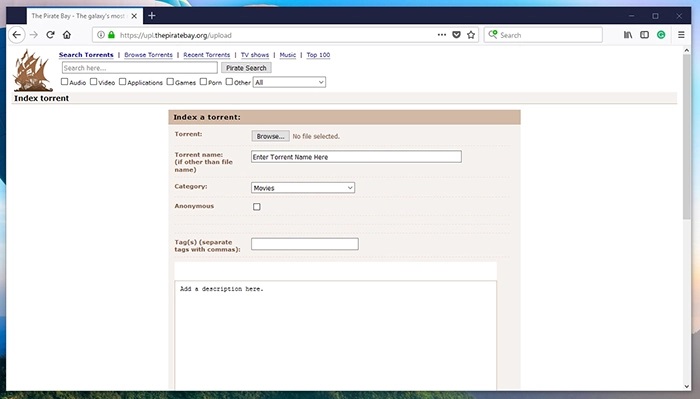Viewport: 700px width, 399px height.
Task: Open a new tab with the plus icon
Action: 152,16
